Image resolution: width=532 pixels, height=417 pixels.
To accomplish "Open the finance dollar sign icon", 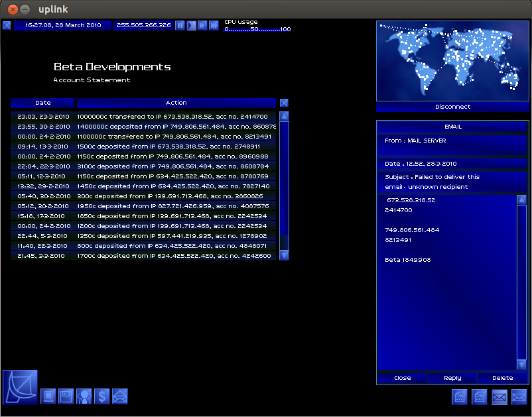I will click(x=102, y=396).
